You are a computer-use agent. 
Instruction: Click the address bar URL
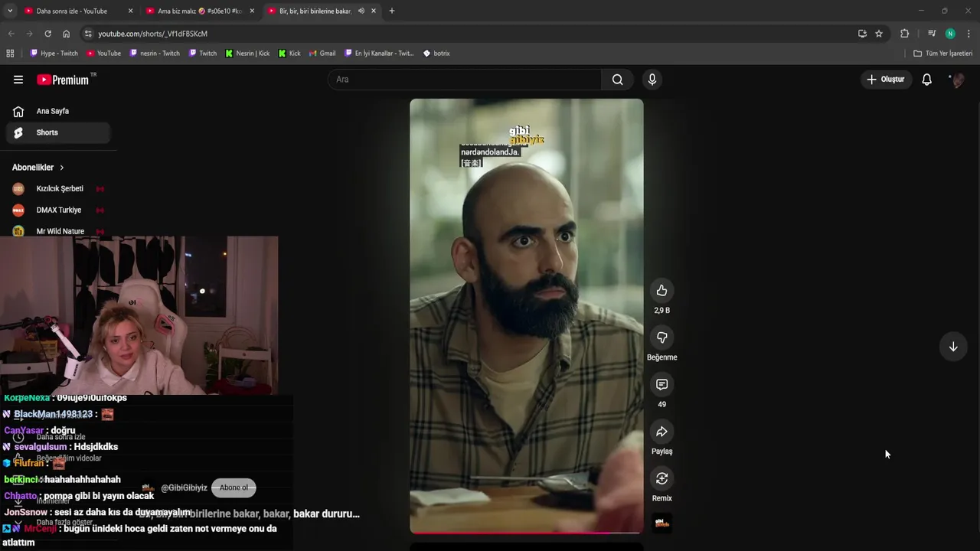pyautogui.click(x=152, y=34)
